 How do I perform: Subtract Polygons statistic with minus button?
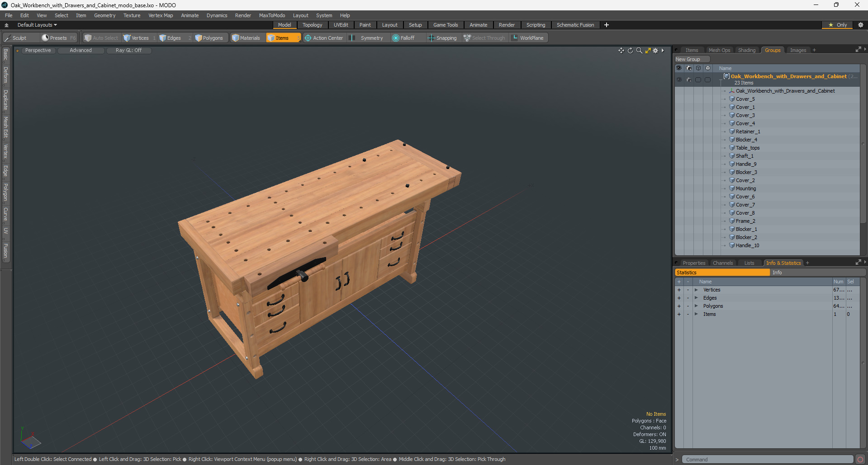[x=688, y=306]
